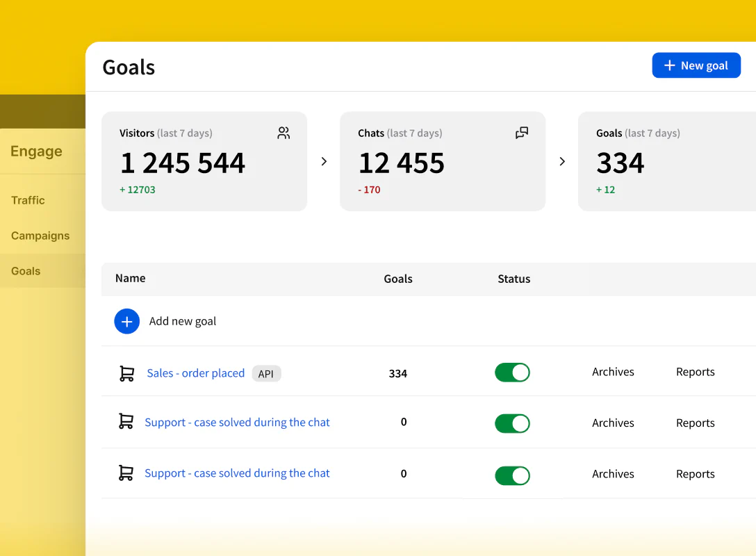
Task: Open the Engage section header
Action: pyautogui.click(x=35, y=151)
